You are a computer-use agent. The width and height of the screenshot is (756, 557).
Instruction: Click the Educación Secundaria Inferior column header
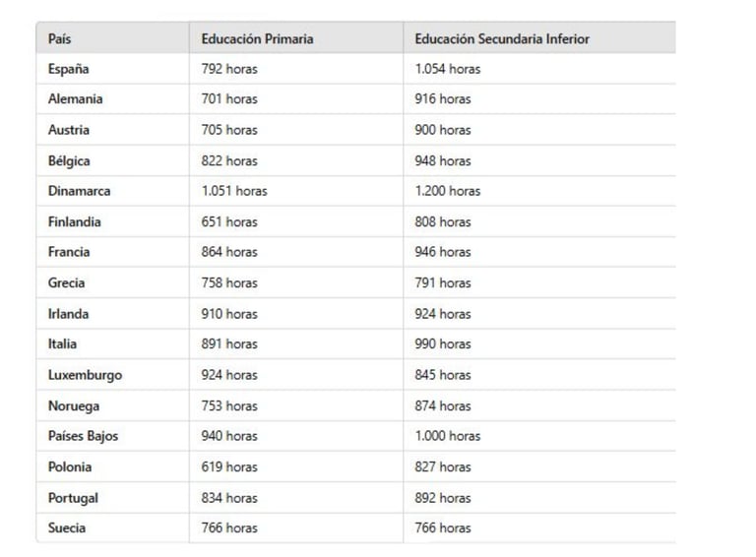tap(502, 38)
